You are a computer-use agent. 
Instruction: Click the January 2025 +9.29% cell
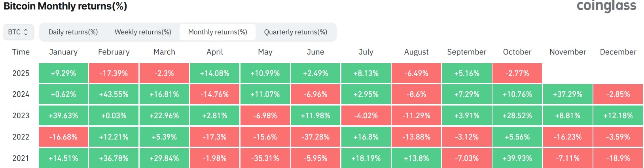63,73
